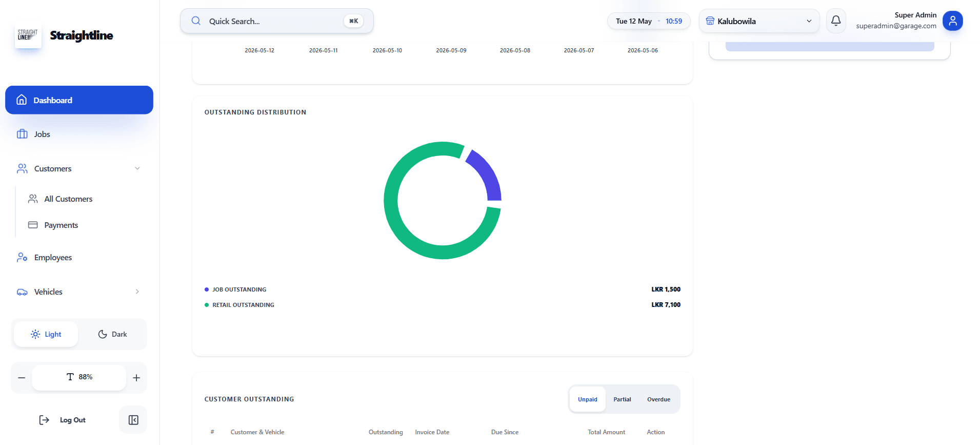The width and height of the screenshot is (980, 445).
Task: Click the 88% font size indicator
Action: [x=79, y=377]
